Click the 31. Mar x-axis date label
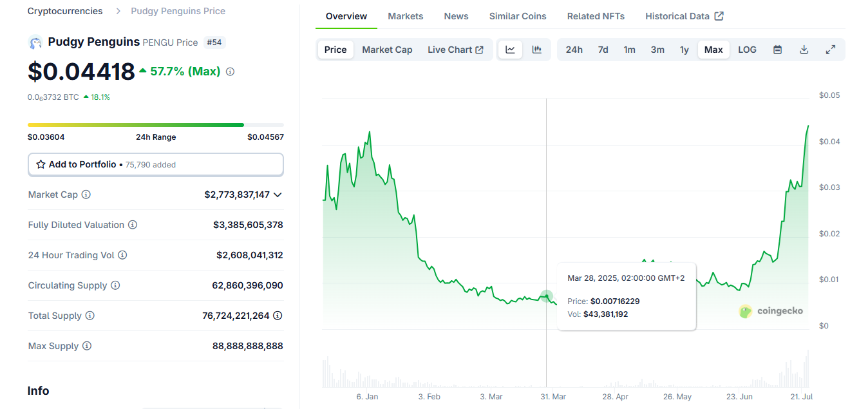Screen dimensions: 868x409 point(553,397)
